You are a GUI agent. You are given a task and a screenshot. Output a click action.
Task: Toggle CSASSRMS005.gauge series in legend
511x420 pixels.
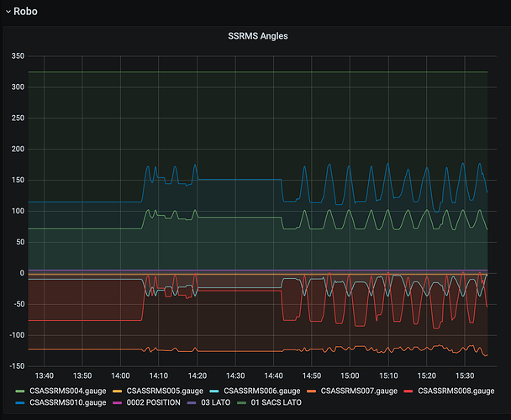(x=165, y=391)
